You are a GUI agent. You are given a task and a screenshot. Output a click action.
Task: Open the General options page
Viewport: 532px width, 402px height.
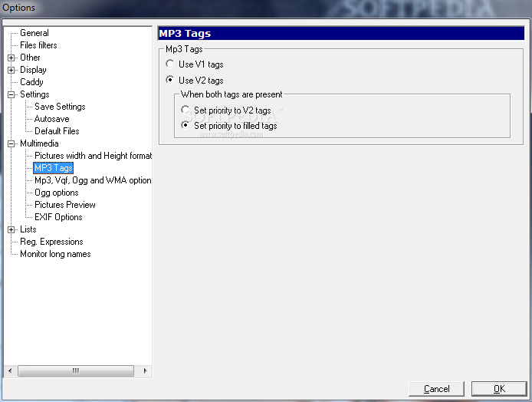(34, 33)
